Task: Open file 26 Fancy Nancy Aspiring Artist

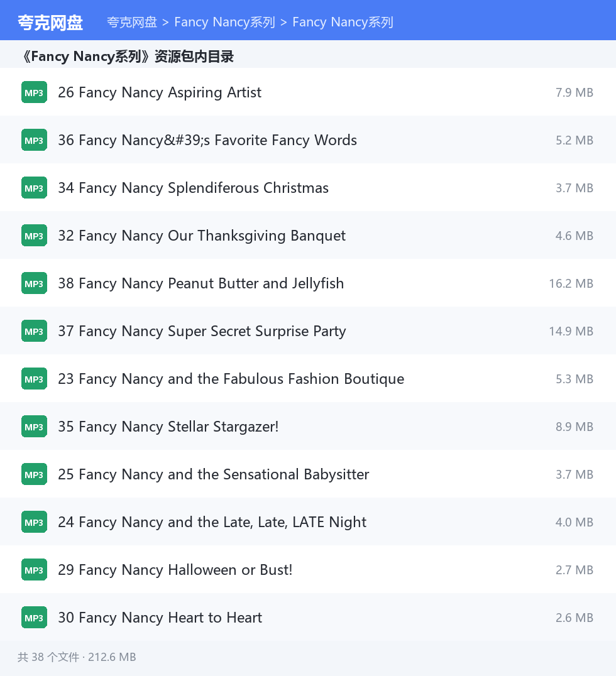Action: [x=160, y=92]
